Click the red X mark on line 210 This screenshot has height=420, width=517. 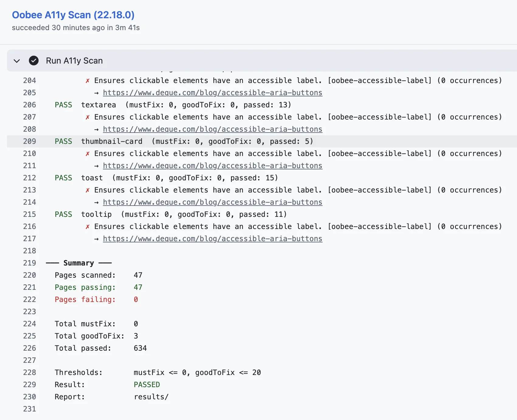[88, 154]
